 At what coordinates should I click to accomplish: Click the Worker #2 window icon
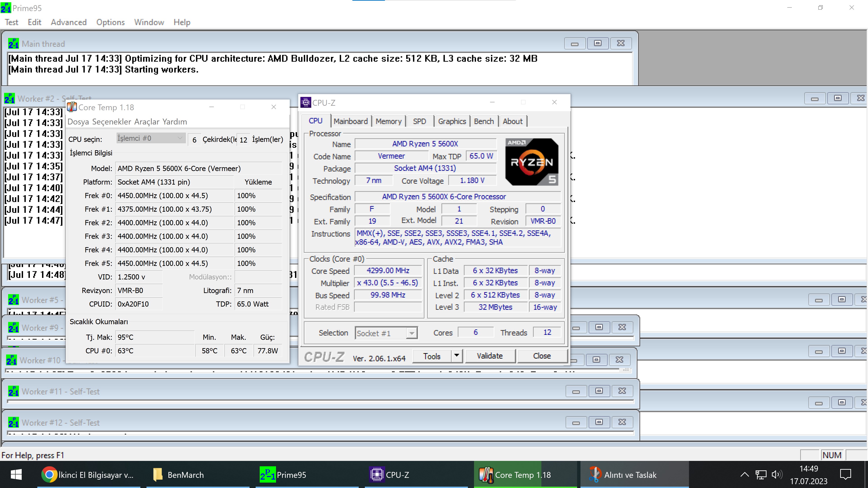pyautogui.click(x=9, y=98)
